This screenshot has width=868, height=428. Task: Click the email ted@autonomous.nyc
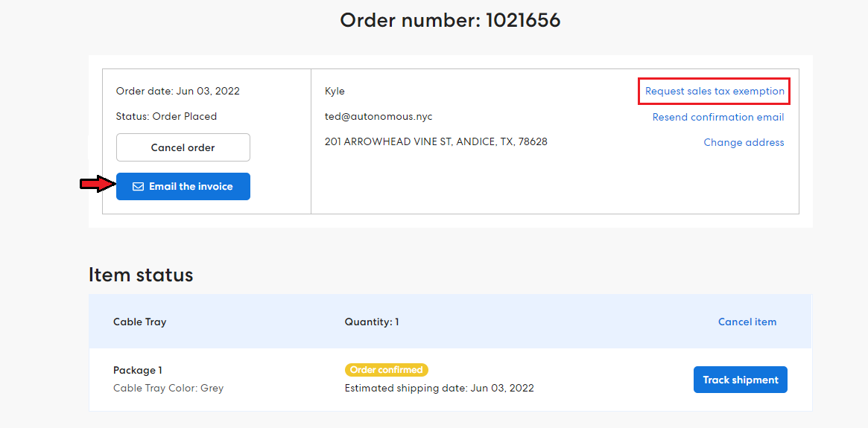click(x=378, y=117)
